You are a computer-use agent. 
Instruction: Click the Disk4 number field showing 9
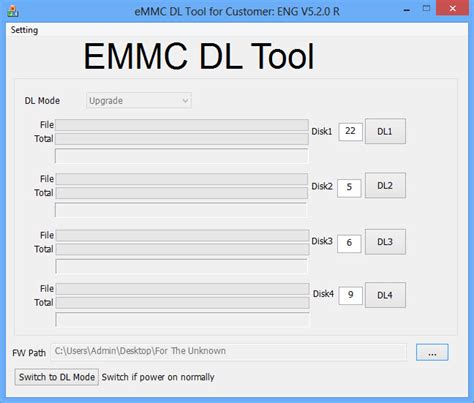coord(350,295)
